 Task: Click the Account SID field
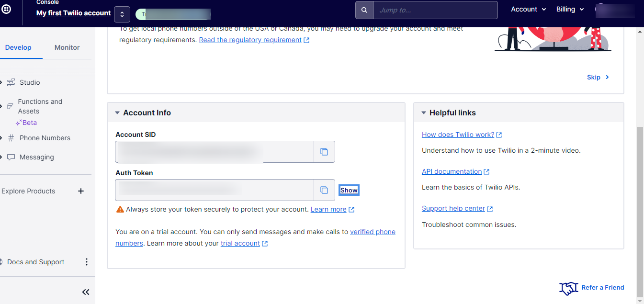click(214, 152)
